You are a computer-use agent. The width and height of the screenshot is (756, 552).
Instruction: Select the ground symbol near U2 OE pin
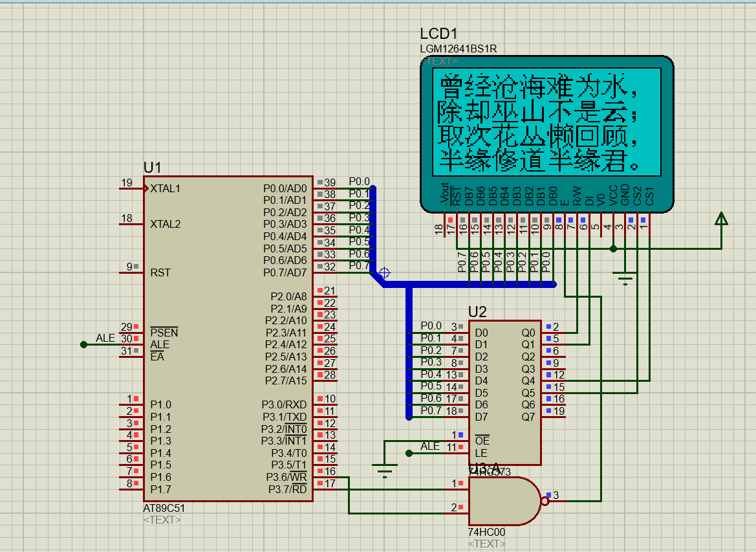tap(384, 470)
